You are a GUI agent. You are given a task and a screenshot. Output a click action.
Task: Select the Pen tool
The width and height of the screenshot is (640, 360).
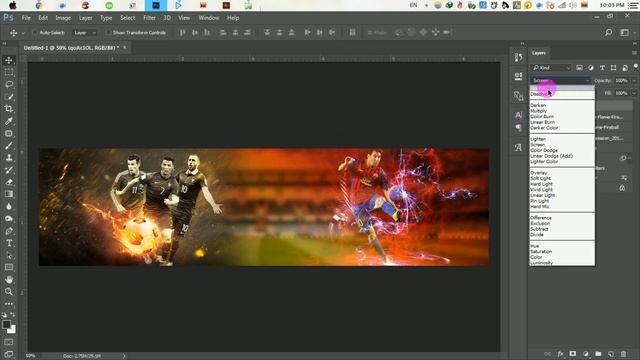tap(9, 231)
